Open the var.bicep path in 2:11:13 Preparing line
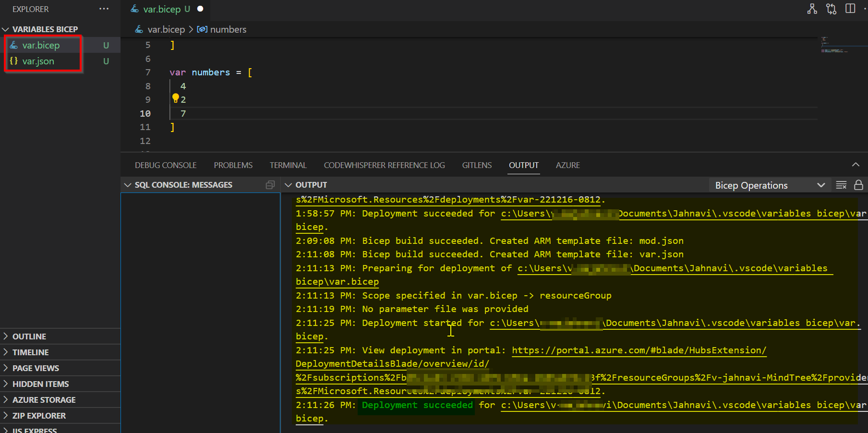The height and width of the screenshot is (433, 868). tap(675, 268)
